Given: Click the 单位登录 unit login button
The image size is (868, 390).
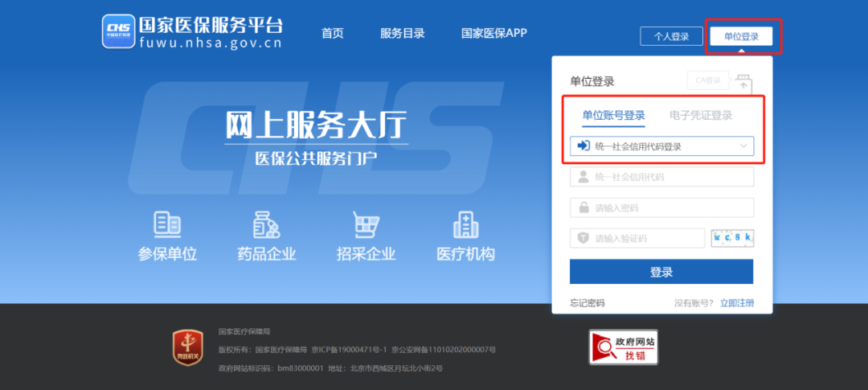Looking at the screenshot, I should point(741,36).
